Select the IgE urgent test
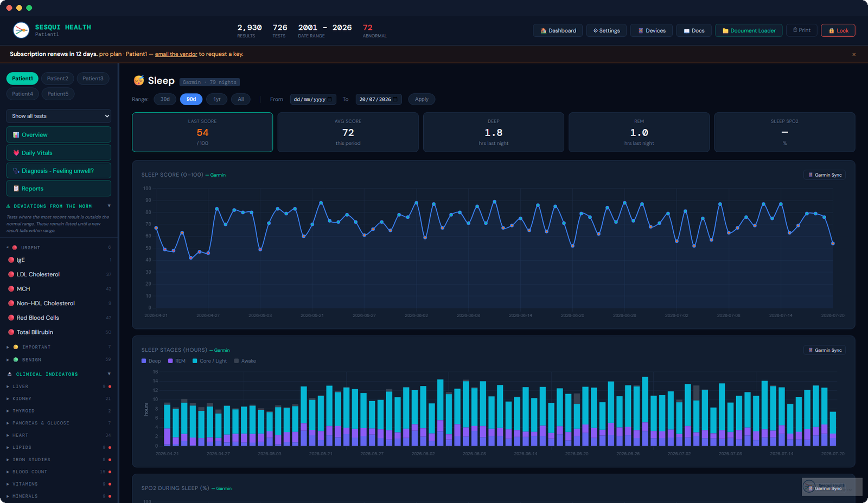868x503 pixels. (x=59, y=260)
